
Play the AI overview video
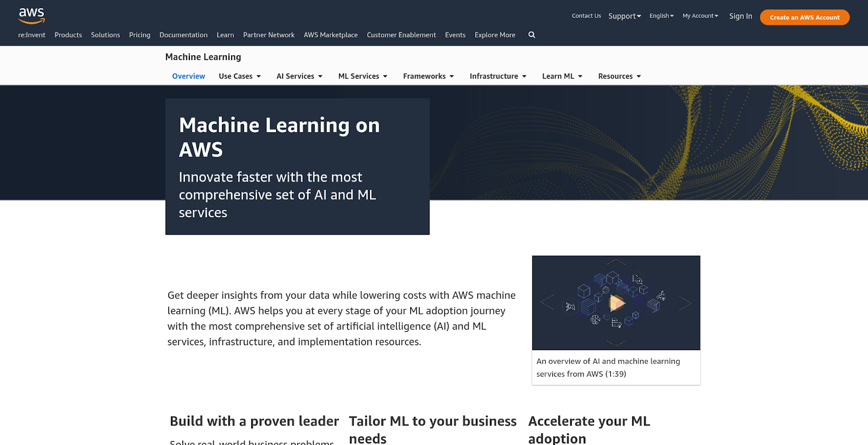[616, 303]
